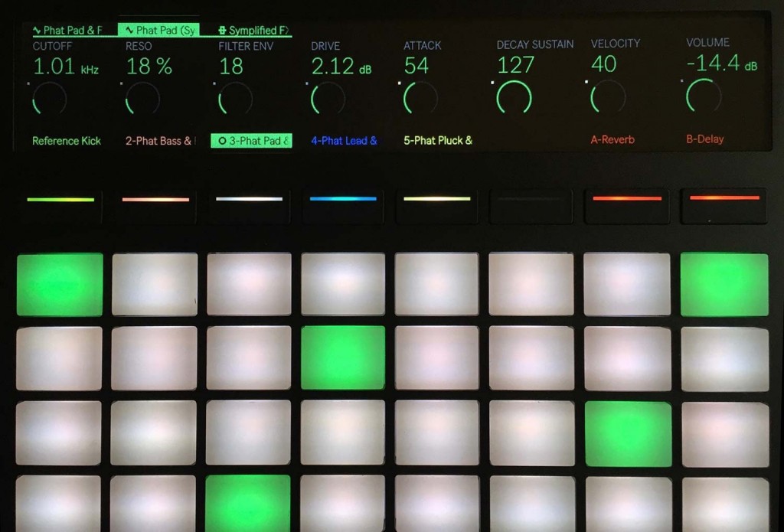The height and width of the screenshot is (532, 784).
Task: Select the Phat Pad & F device tab
Action: pos(67,31)
